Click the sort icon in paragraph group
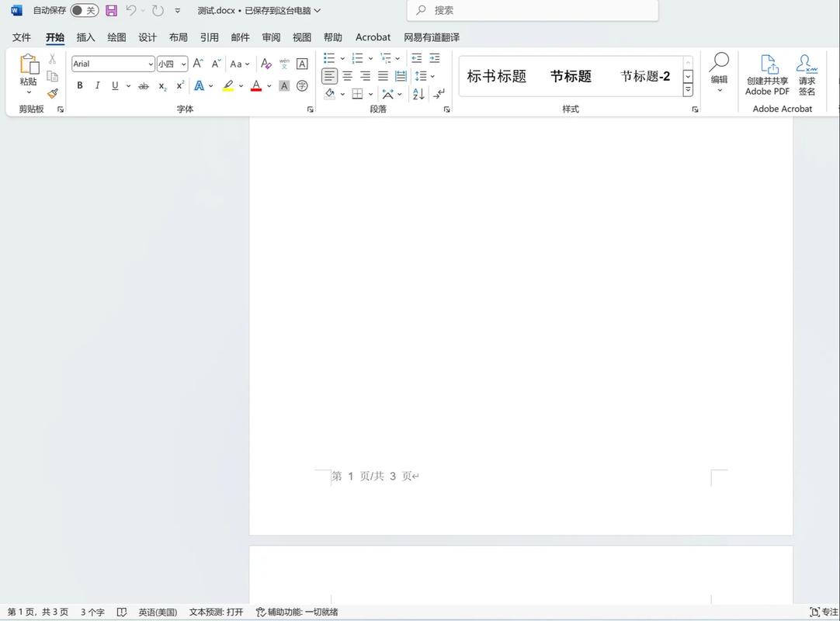This screenshot has width=840, height=621. (418, 93)
